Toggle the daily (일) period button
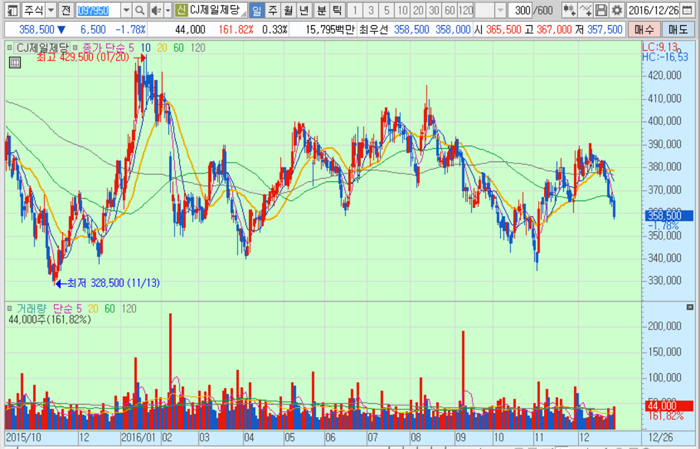This screenshot has width=700, height=449. (x=257, y=10)
